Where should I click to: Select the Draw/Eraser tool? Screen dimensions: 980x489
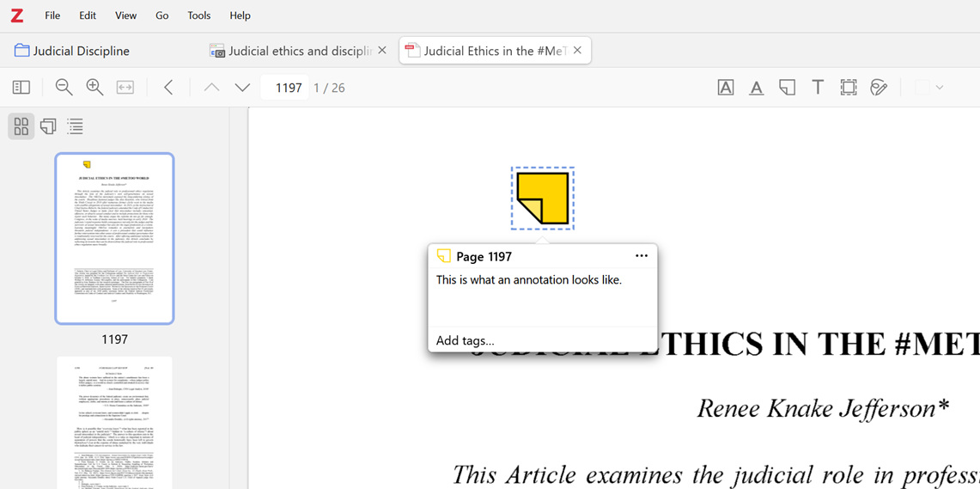[x=879, y=88]
